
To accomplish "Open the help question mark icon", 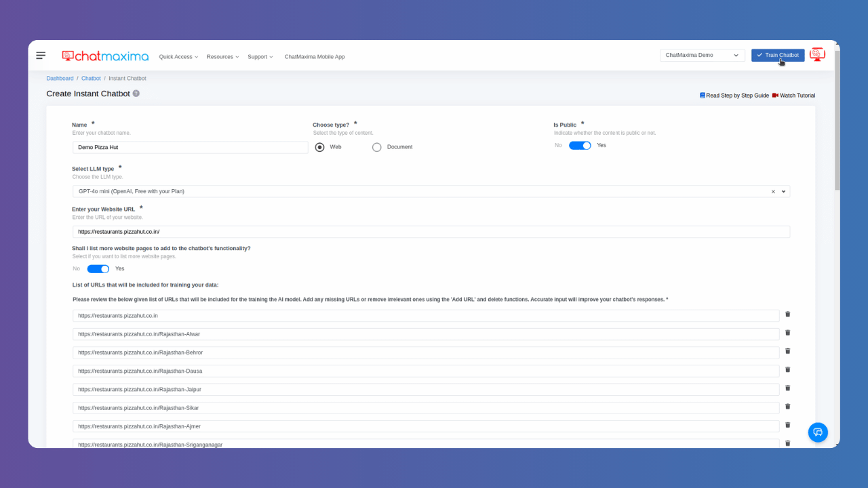I will (136, 94).
